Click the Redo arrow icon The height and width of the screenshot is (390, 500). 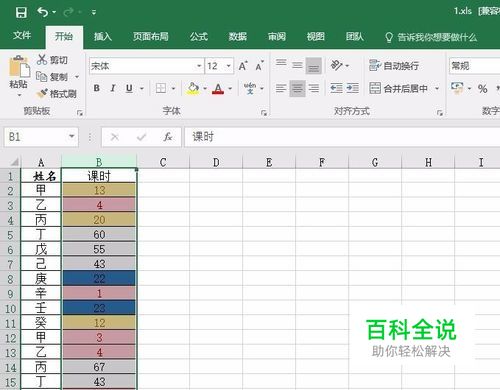click(68, 12)
